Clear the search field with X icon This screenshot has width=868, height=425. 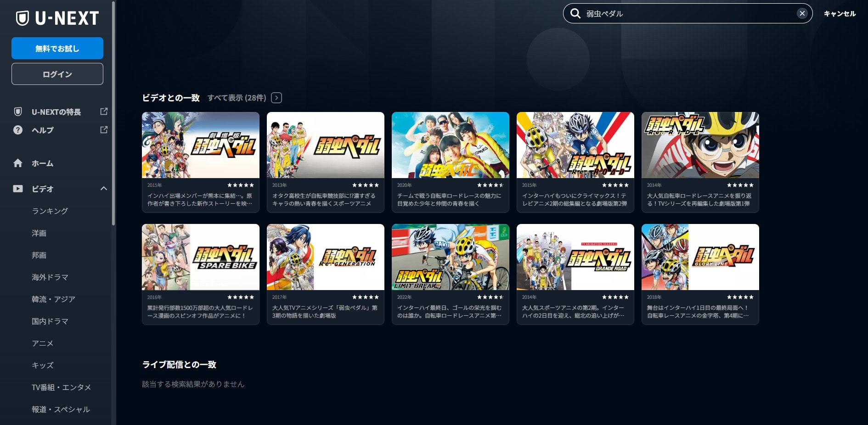[x=802, y=14]
